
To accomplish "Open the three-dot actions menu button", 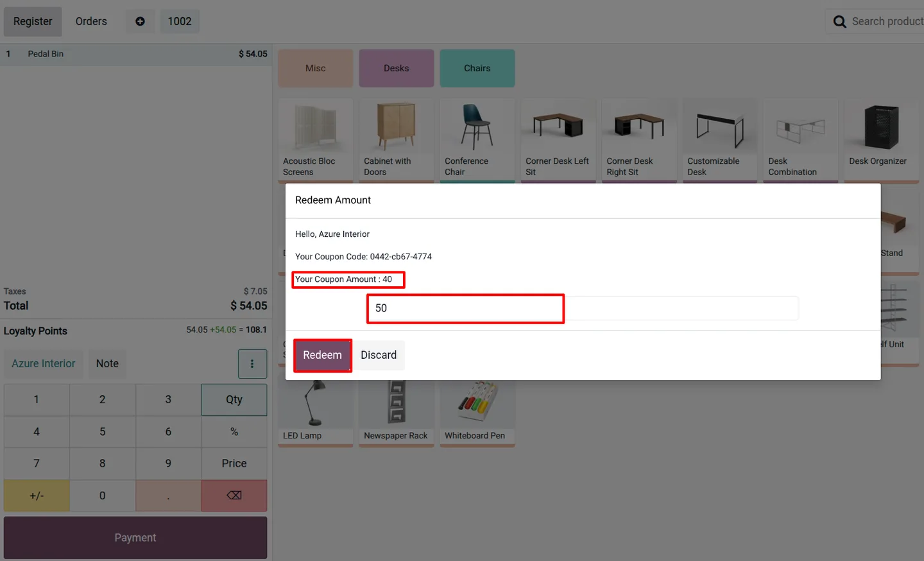I will [x=252, y=364].
